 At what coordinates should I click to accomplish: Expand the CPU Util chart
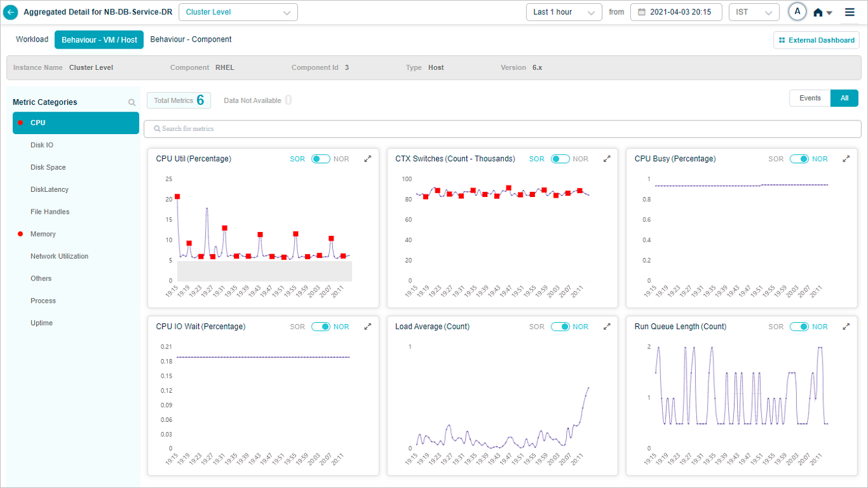[368, 159]
